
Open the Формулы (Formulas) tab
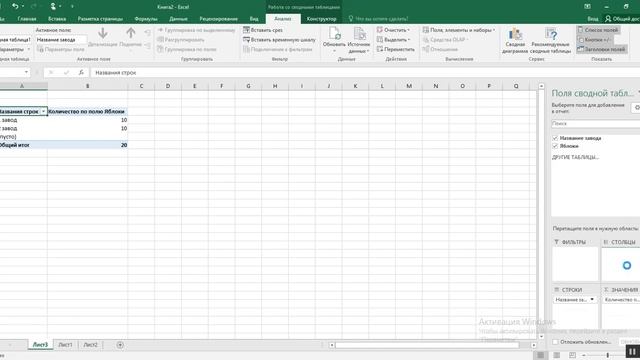coord(146,19)
